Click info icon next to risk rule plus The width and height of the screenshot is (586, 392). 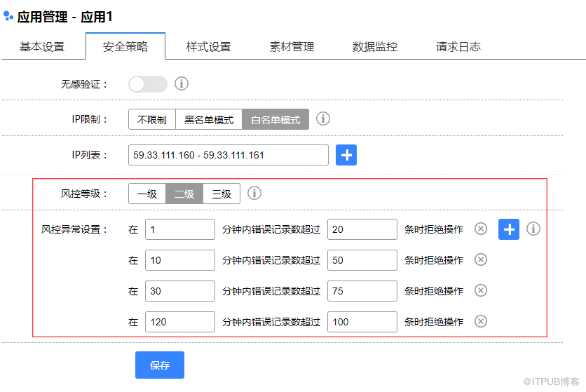click(533, 229)
